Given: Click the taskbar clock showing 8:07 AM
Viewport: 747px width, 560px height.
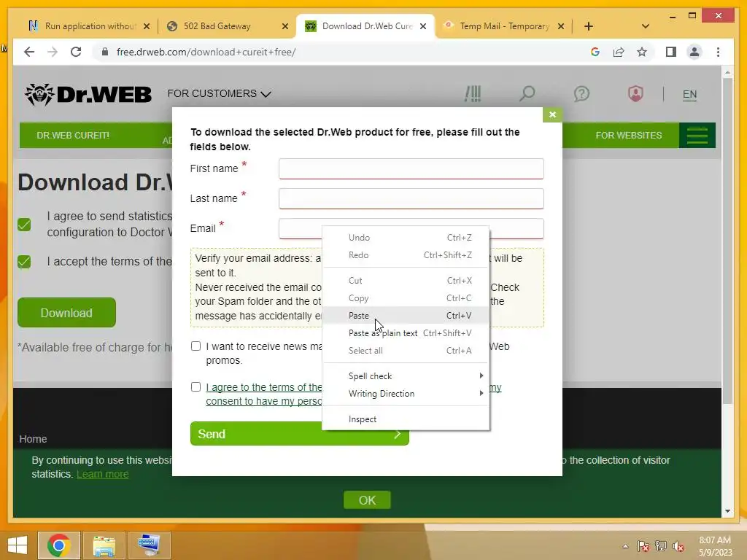Looking at the screenshot, I should pos(715,546).
